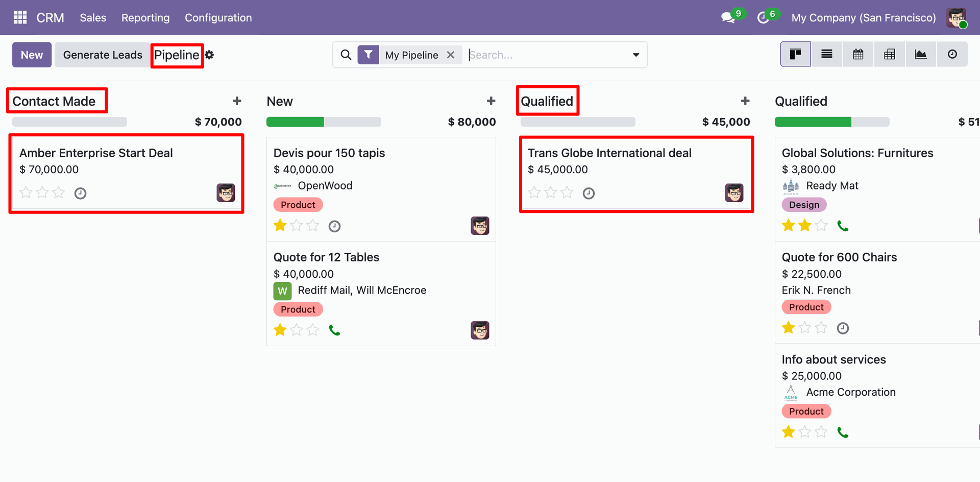The height and width of the screenshot is (482, 980).
Task: Click the Contact Made column title
Action: [x=54, y=101]
